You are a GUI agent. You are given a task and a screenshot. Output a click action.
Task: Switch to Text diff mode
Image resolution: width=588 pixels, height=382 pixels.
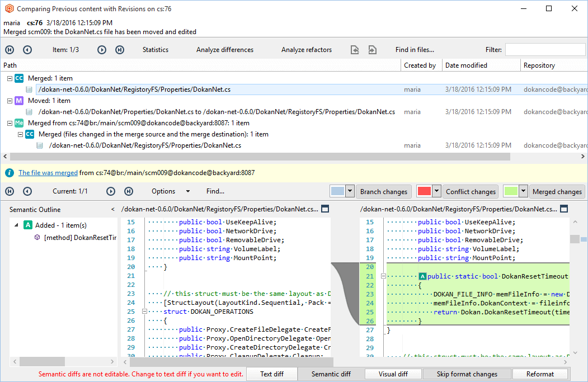(x=272, y=374)
